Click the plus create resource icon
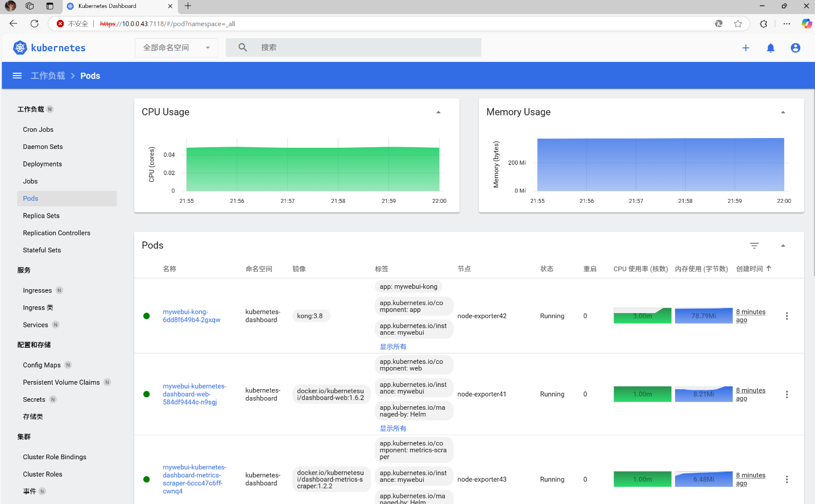This screenshot has width=815, height=504. 746,48
